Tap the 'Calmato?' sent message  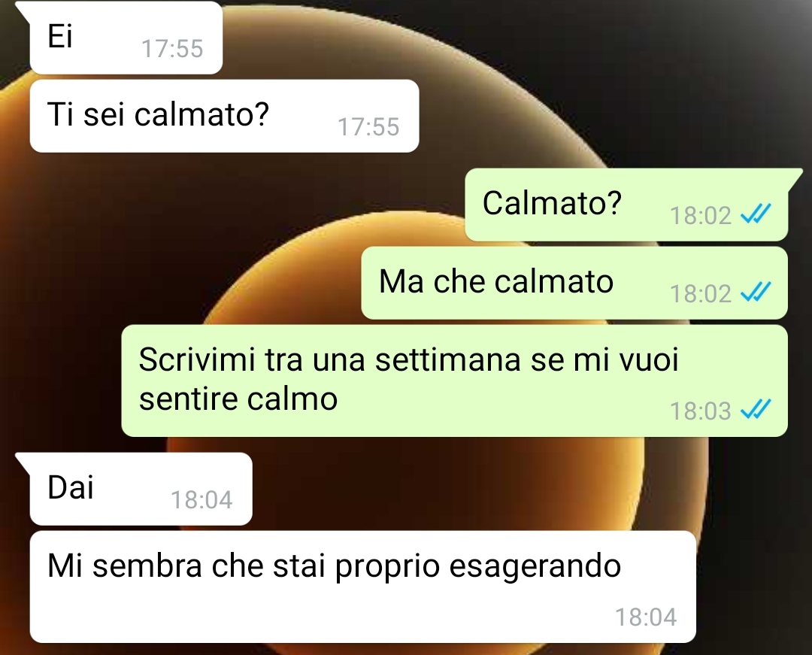(626, 205)
